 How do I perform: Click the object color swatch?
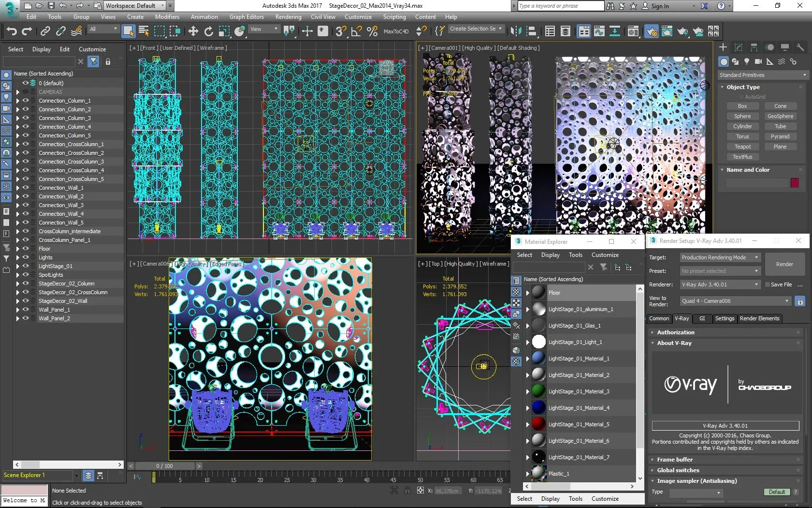(x=795, y=183)
